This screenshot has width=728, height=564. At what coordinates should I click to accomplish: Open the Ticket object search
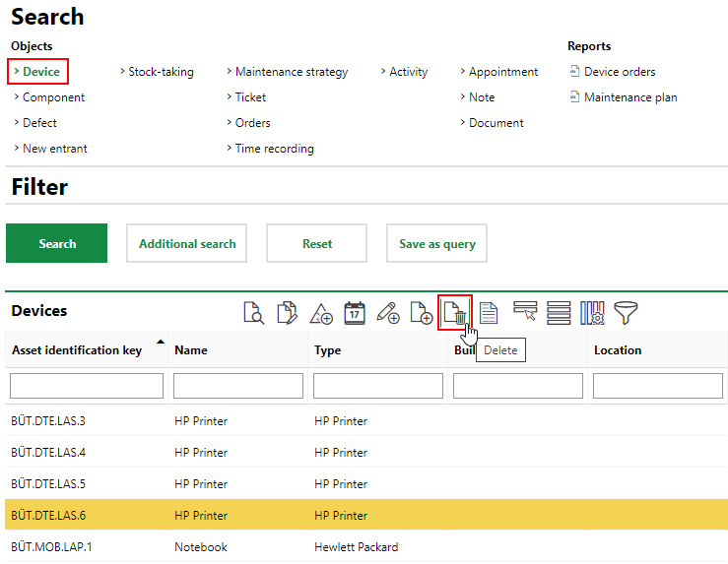(x=250, y=97)
